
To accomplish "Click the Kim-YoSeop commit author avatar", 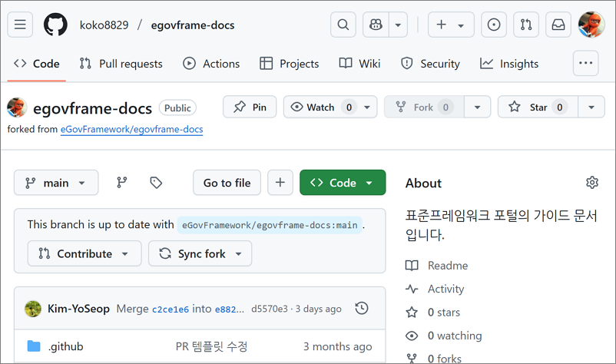I will click(33, 309).
